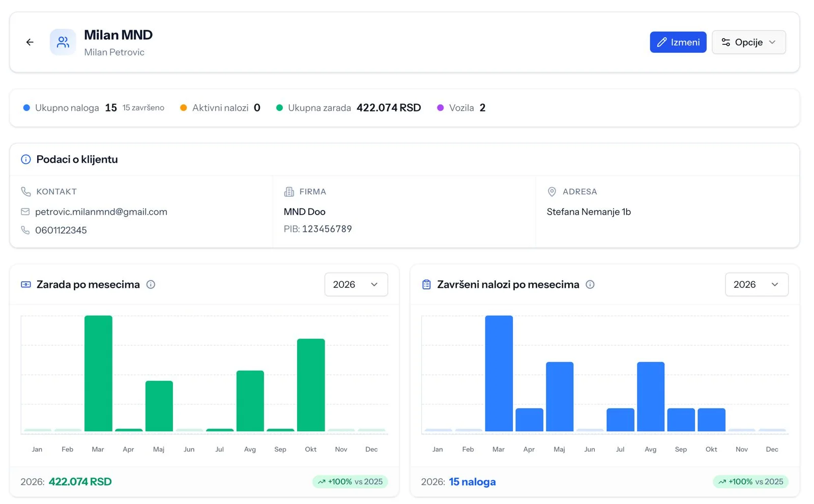814x504 pixels.
Task: Click the address Stefana Nemanje 1b
Action: pos(589,212)
